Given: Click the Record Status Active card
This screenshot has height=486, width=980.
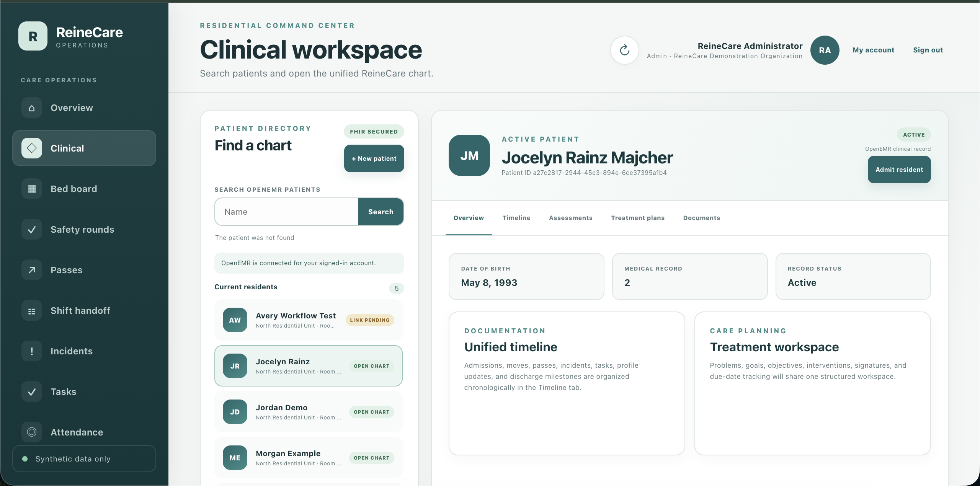Looking at the screenshot, I should point(853,276).
